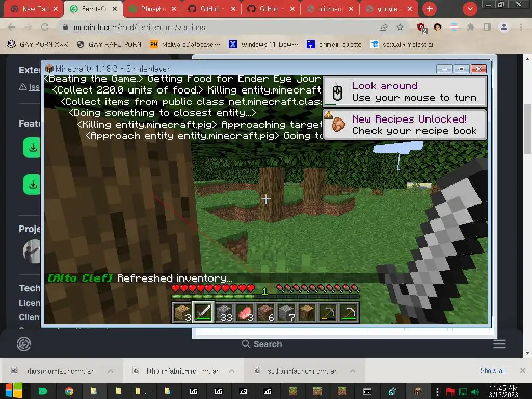Screen dimensions: 532x399
Task: Open the network icon in tray
Action: click(463, 392)
